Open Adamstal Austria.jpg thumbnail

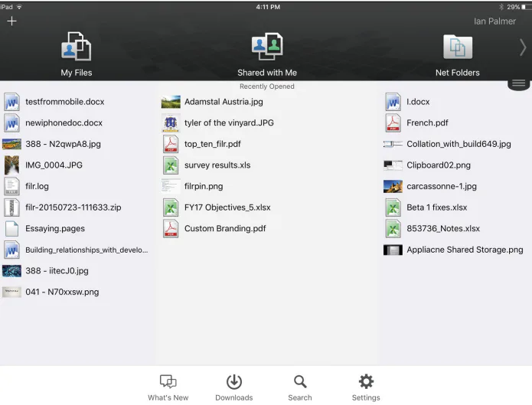(171, 102)
